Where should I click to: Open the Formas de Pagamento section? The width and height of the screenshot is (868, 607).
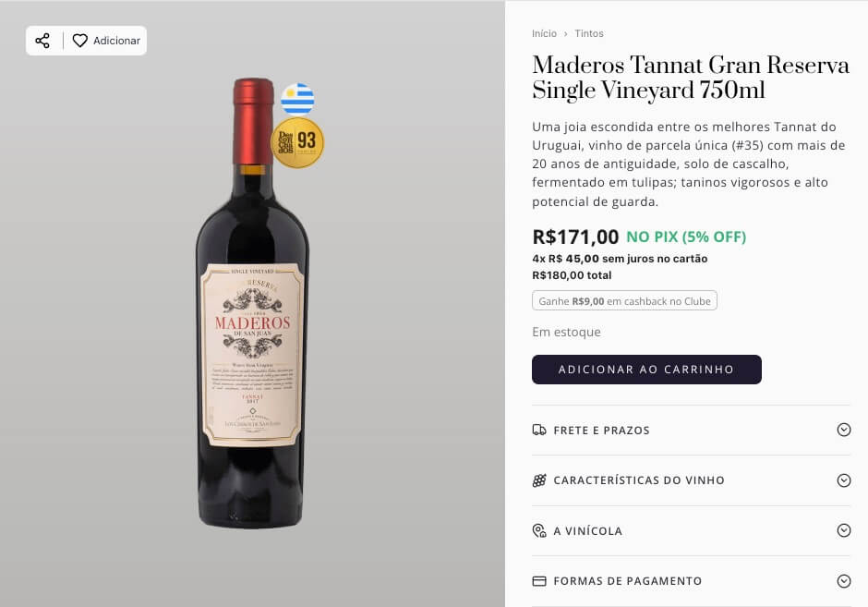click(x=627, y=581)
